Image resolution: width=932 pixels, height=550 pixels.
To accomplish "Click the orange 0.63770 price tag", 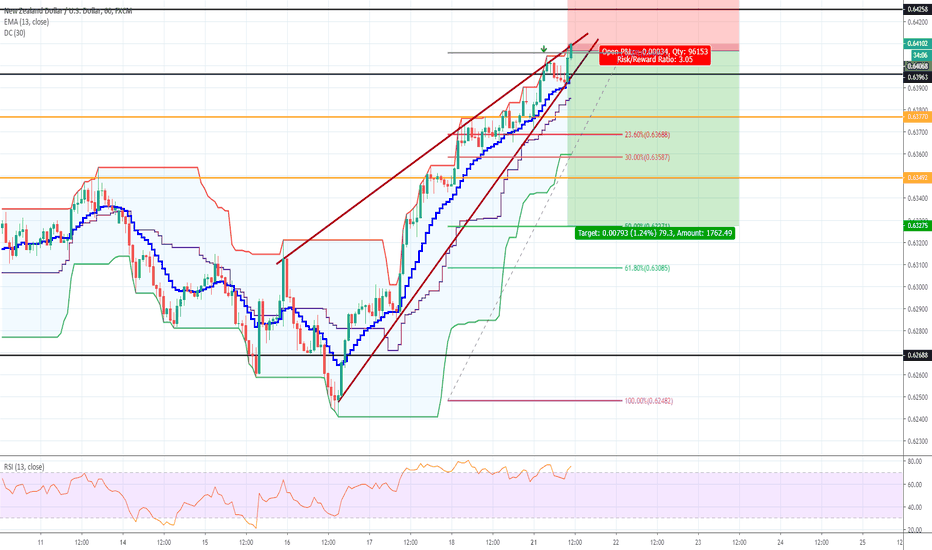I will 917,117.
